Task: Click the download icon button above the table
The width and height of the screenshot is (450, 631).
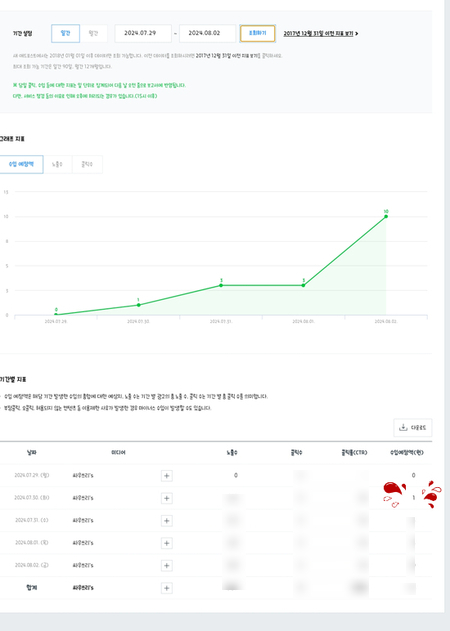Action: (413, 427)
